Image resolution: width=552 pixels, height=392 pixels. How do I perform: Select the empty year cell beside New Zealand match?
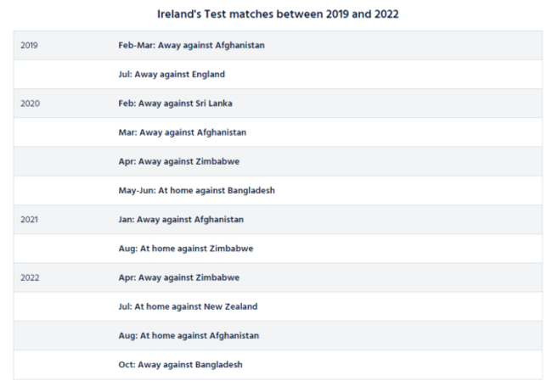coord(59,306)
